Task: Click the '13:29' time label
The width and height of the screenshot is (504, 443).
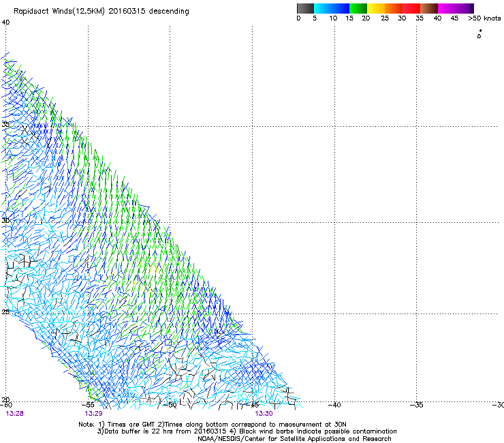Action: click(x=93, y=414)
